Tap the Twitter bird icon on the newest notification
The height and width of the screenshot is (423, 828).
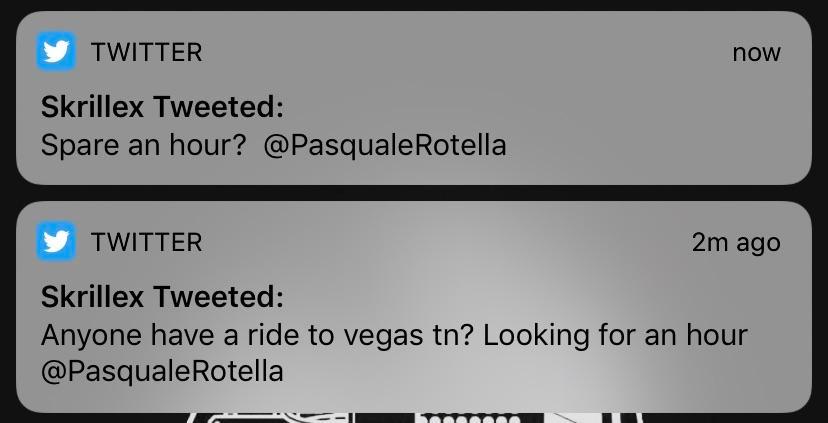57,52
